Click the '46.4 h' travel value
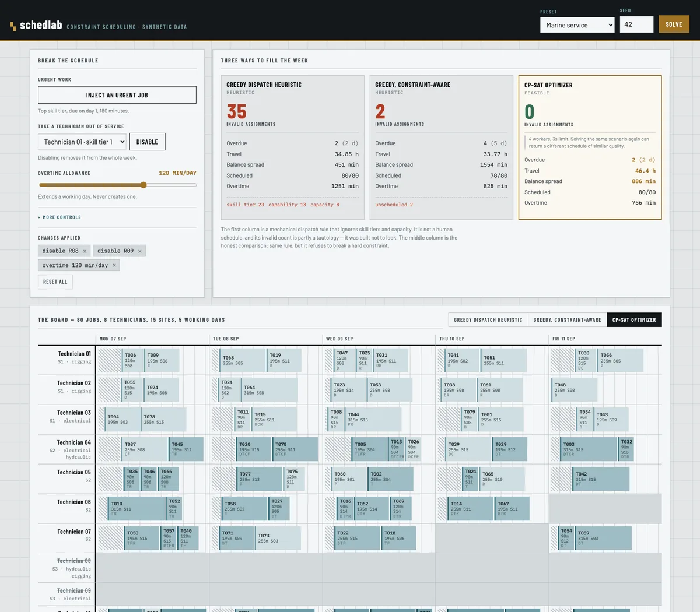The image size is (700, 612). (645, 171)
